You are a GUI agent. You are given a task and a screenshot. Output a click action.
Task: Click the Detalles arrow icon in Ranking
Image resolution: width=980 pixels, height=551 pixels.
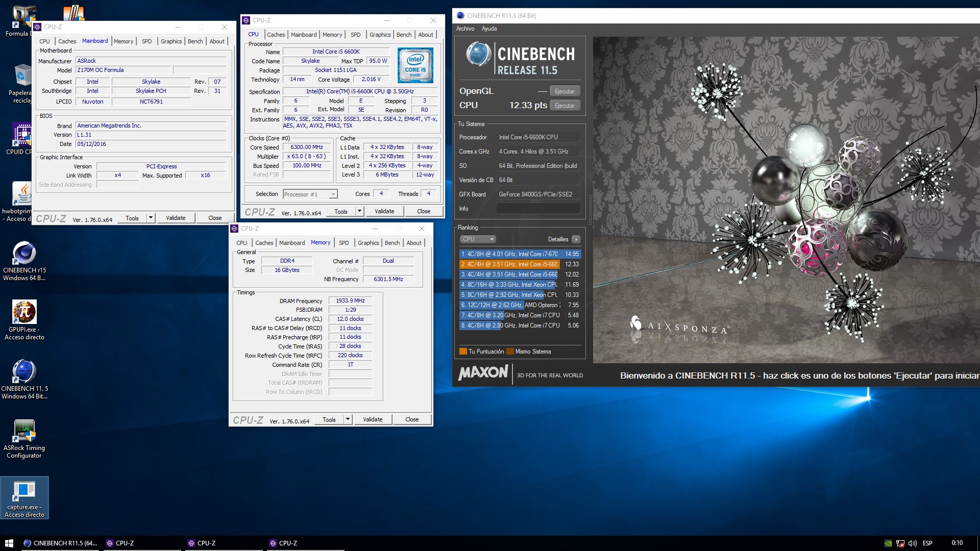576,239
